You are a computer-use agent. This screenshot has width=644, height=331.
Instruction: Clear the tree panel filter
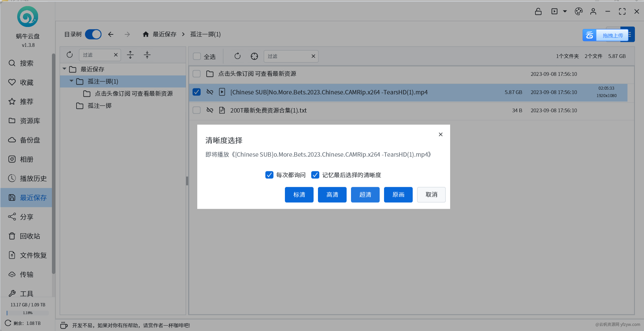click(116, 55)
